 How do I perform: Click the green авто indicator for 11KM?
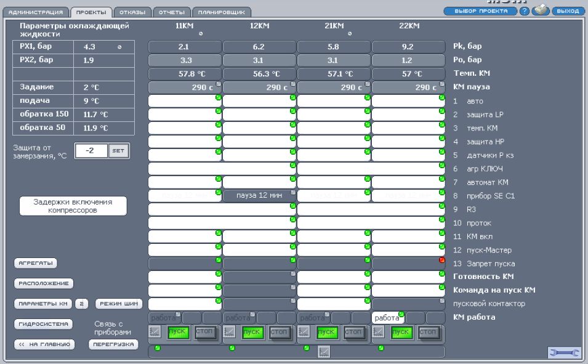click(x=218, y=97)
